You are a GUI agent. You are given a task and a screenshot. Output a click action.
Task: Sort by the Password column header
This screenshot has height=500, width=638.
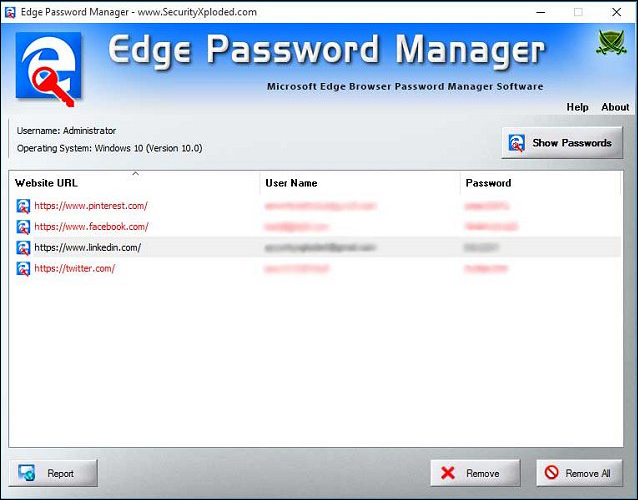point(540,183)
